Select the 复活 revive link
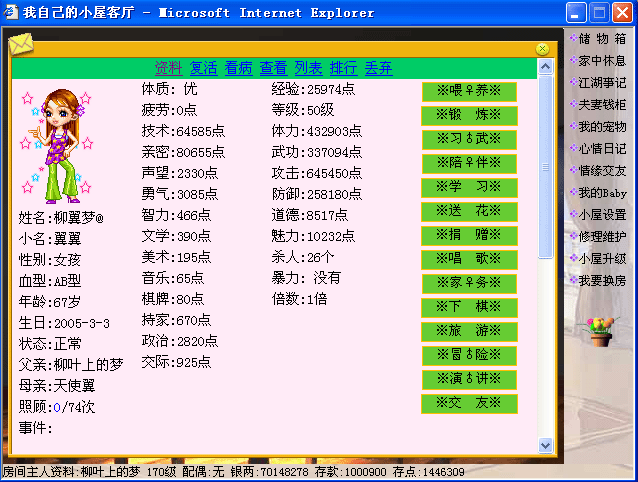The width and height of the screenshot is (638, 482). click(203, 68)
